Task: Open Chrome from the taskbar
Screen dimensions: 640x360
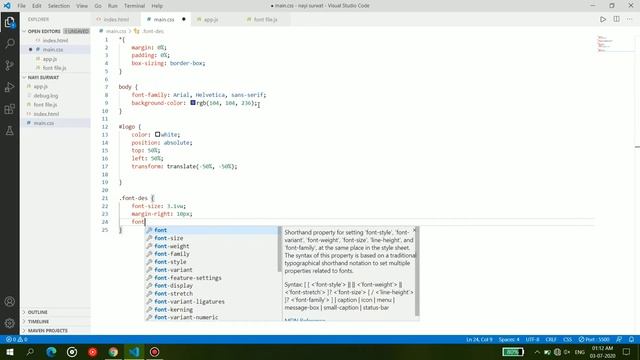Action: pyautogui.click(x=113, y=352)
